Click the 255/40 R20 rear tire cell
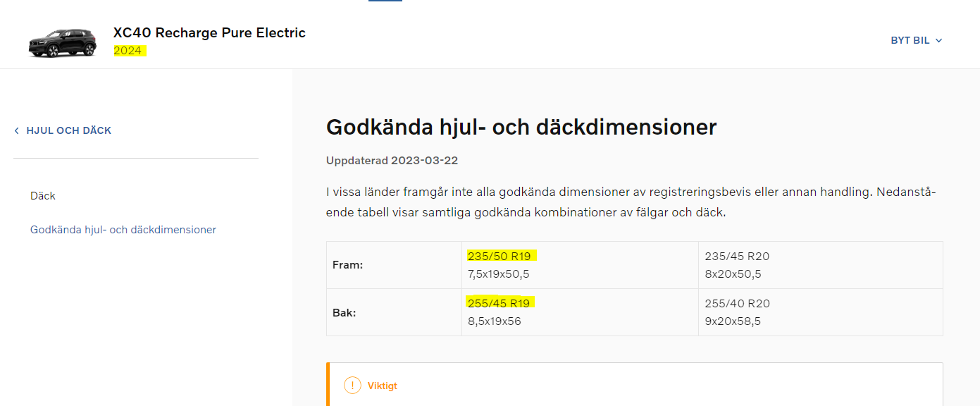This screenshot has width=980, height=406. (x=820, y=312)
